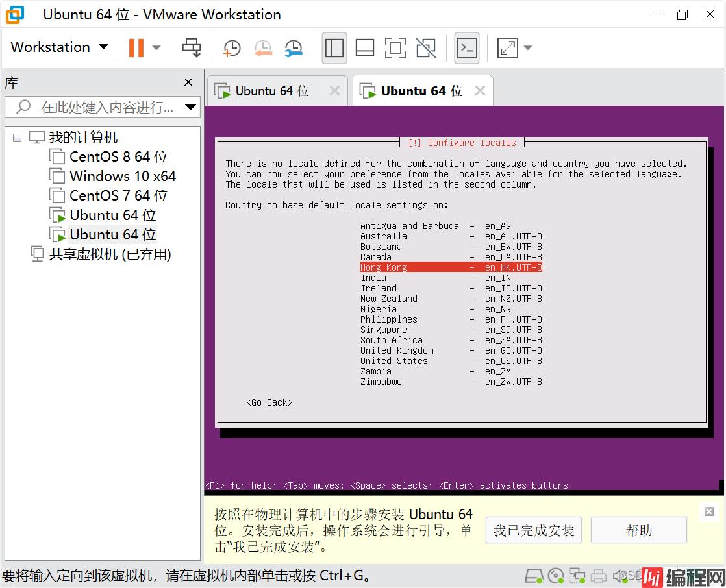Click the 帮助 button
Viewport: 726px width, 588px height.
coord(638,530)
